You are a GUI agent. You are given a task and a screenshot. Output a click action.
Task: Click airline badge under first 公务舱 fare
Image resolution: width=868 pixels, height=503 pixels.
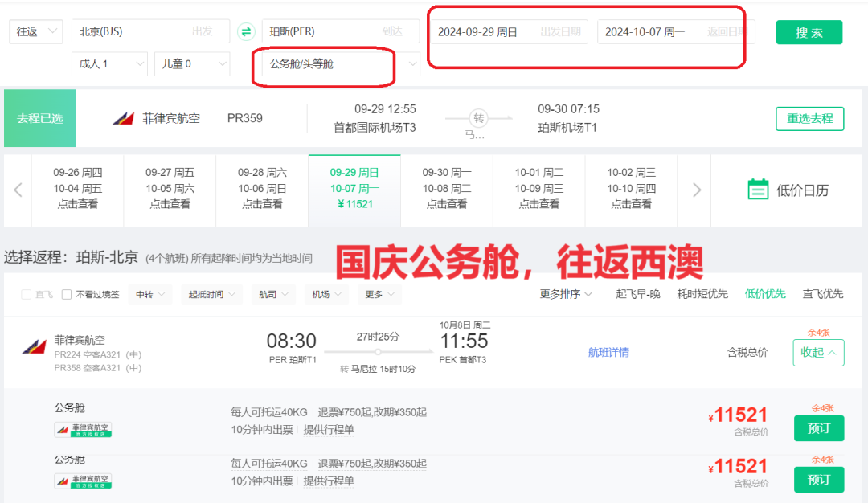pos(83,429)
